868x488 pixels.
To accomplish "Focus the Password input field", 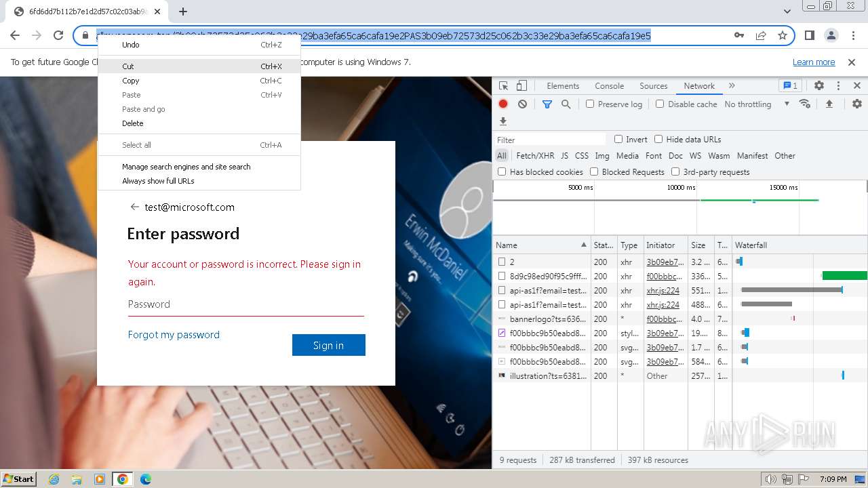I will (x=246, y=304).
